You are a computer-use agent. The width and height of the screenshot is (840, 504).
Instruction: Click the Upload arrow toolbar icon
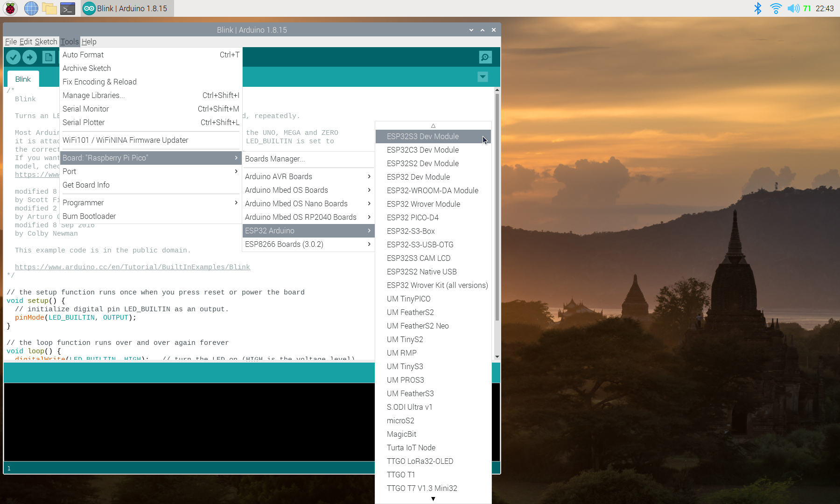[29, 57]
